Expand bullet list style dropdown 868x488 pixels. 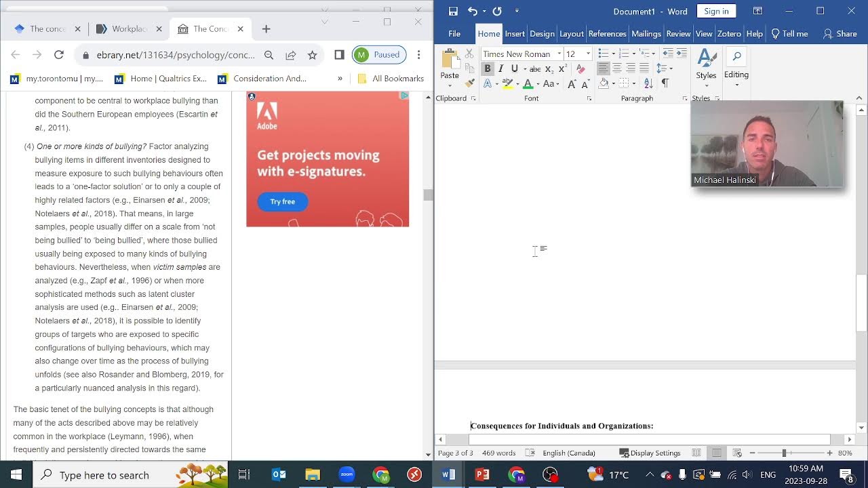613,54
